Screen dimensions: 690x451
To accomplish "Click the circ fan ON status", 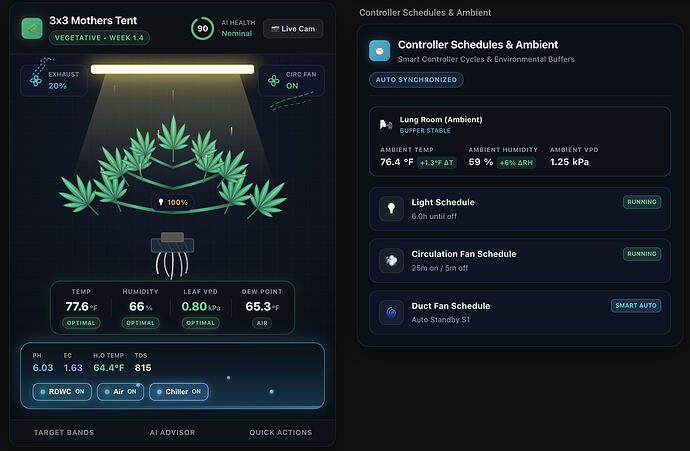I will pyautogui.click(x=292, y=86).
